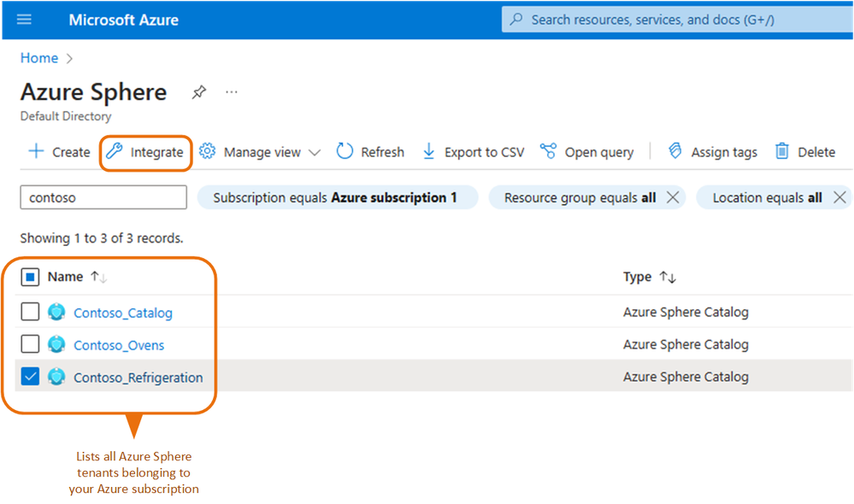The height and width of the screenshot is (504, 854).
Task: Check the Contoso_Catalog checkbox
Action: (30, 312)
